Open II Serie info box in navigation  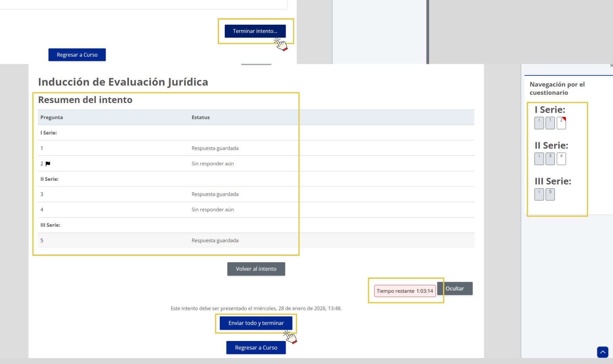[539, 159]
